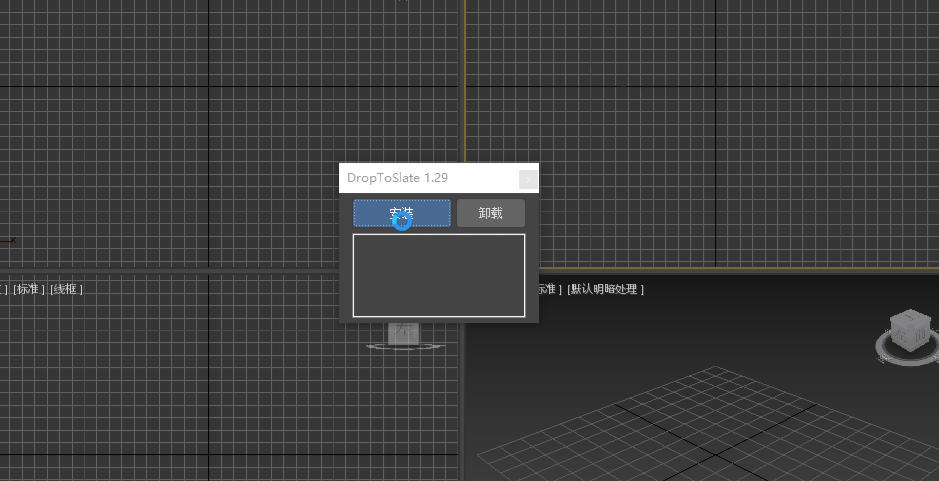Click the empty log box in DropToSlate
Screen dimensions: 939x481
point(439,275)
